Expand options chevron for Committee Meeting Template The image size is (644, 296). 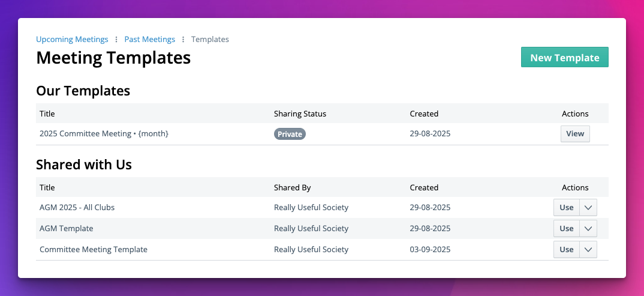[x=588, y=250]
